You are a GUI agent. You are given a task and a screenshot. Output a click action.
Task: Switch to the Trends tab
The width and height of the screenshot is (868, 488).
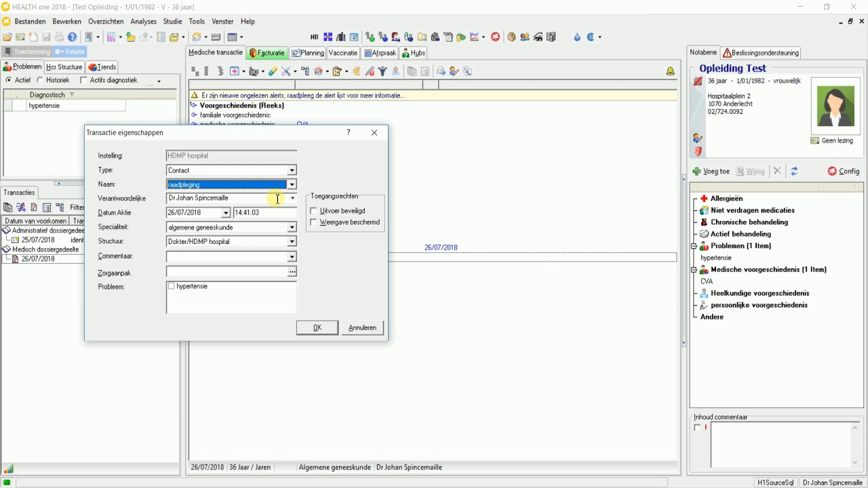pos(102,67)
